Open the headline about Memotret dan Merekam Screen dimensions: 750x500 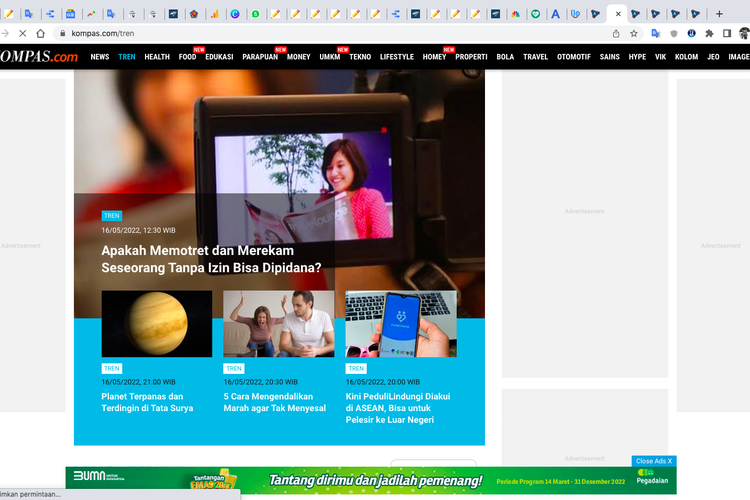(x=211, y=259)
